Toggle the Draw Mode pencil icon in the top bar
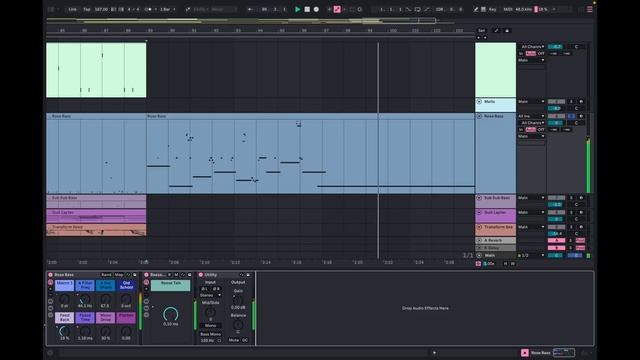Viewport: 640px width, 360px height. 476,9
